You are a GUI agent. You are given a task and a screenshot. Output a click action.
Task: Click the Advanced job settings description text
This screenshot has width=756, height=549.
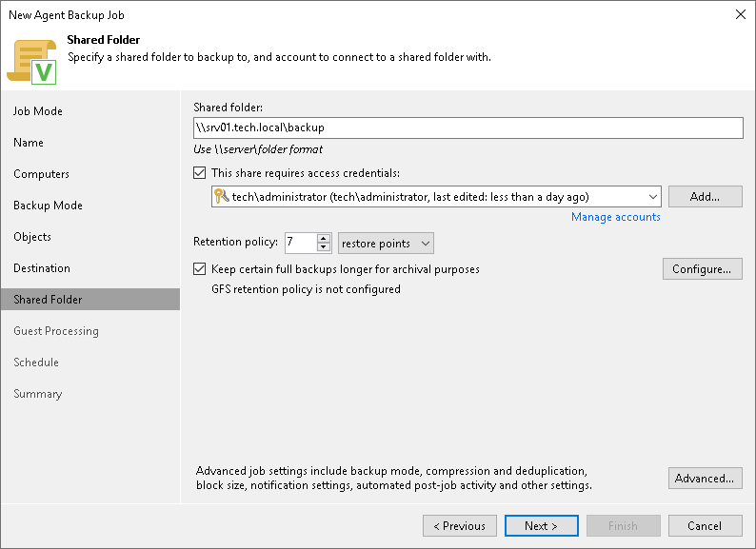click(x=394, y=478)
